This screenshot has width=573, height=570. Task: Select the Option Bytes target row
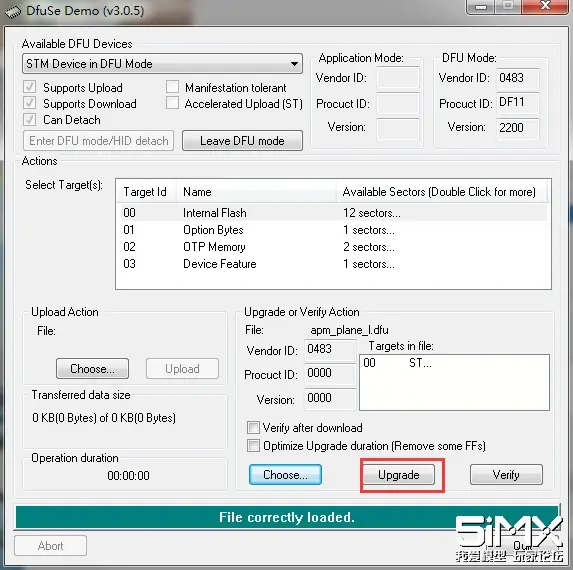[x=333, y=230]
